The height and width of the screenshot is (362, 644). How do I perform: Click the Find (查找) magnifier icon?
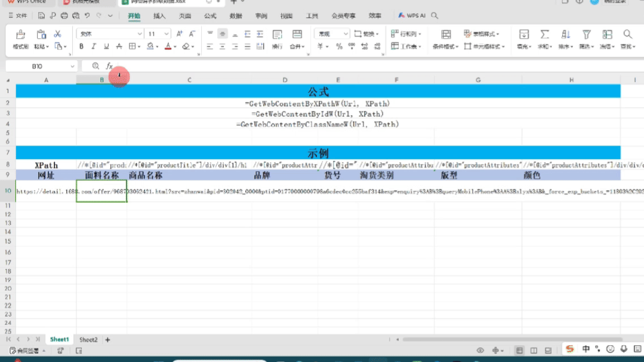[x=627, y=35]
